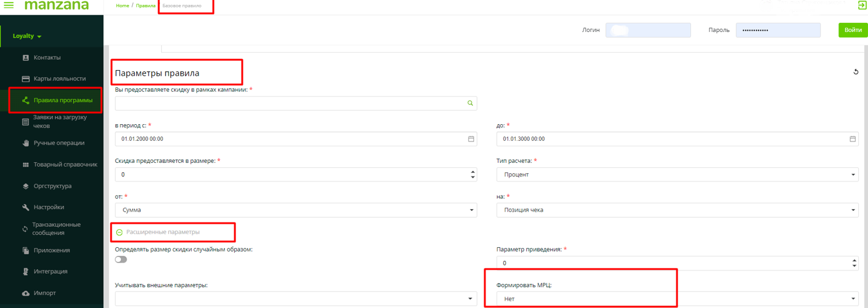Open Настройки in the sidebar
This screenshot has height=308, width=868.
[x=49, y=207]
